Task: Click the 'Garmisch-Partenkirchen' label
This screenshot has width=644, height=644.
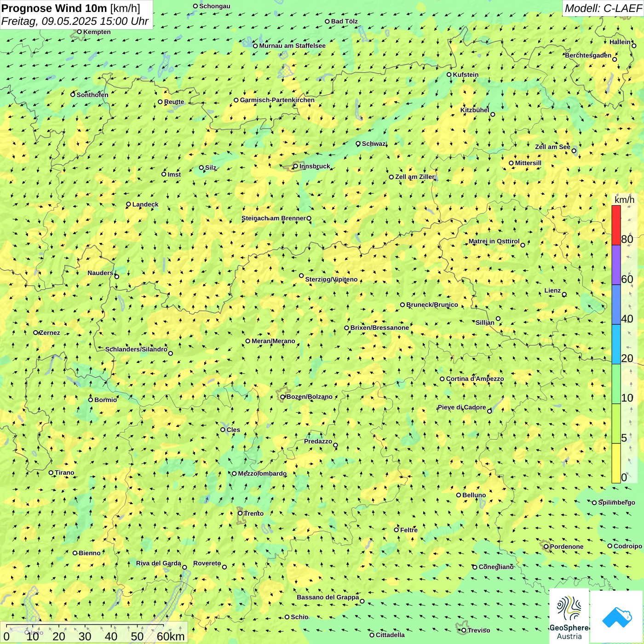Action: [x=277, y=100]
